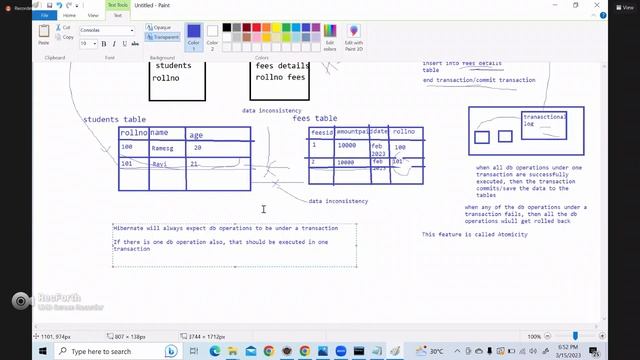Switch to the Home ribbon tab
Screen dimensions: 640x360
[69, 16]
